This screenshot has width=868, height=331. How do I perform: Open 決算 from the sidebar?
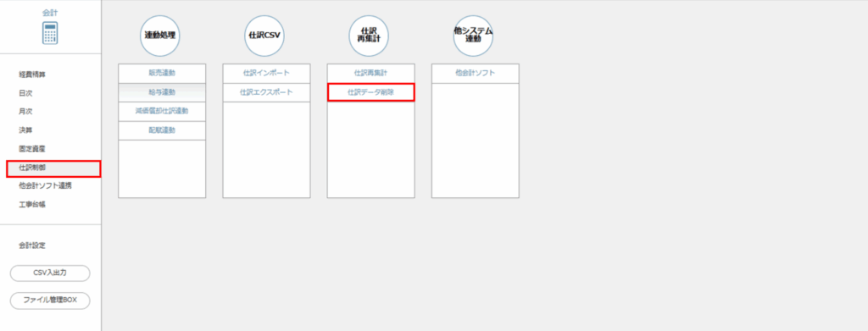(25, 130)
